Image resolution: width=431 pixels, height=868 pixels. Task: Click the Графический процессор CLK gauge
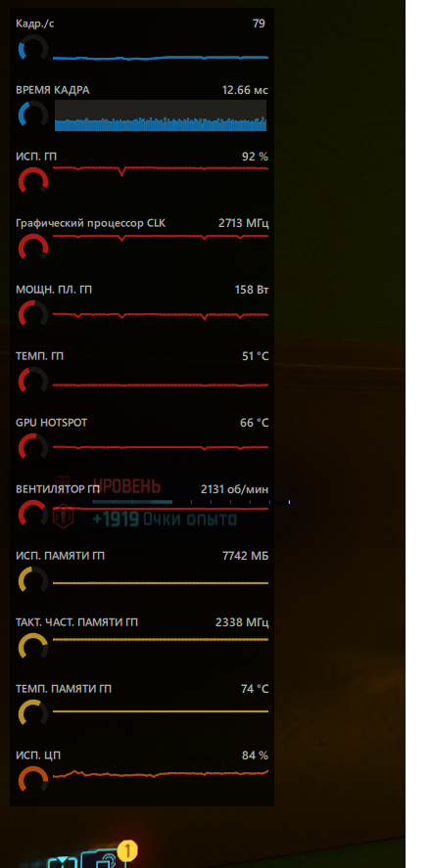[33, 249]
